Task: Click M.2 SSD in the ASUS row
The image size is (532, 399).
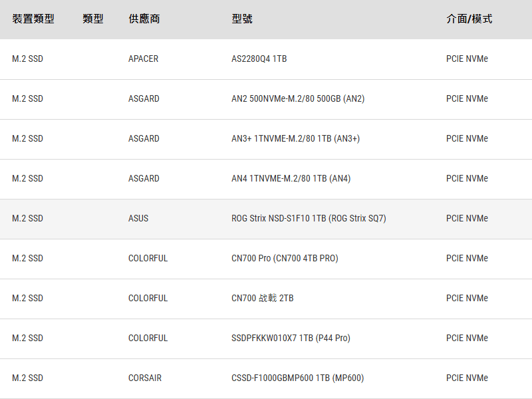Action: (27, 218)
